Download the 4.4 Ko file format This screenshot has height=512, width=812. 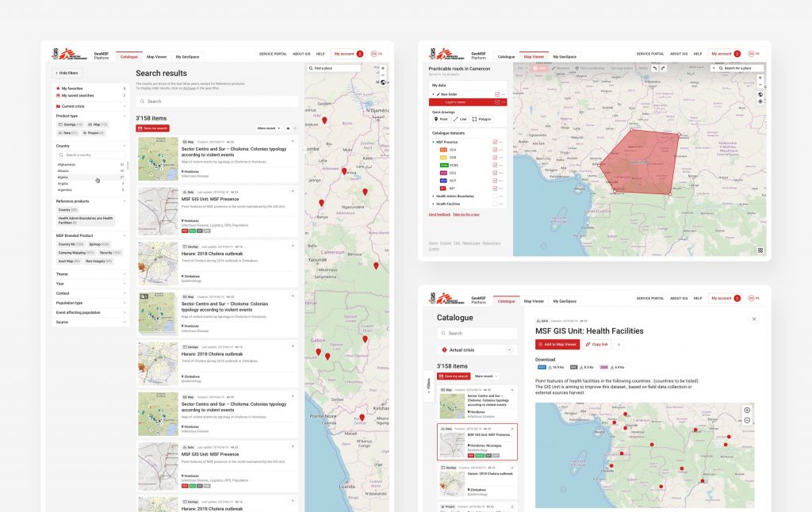point(612,367)
